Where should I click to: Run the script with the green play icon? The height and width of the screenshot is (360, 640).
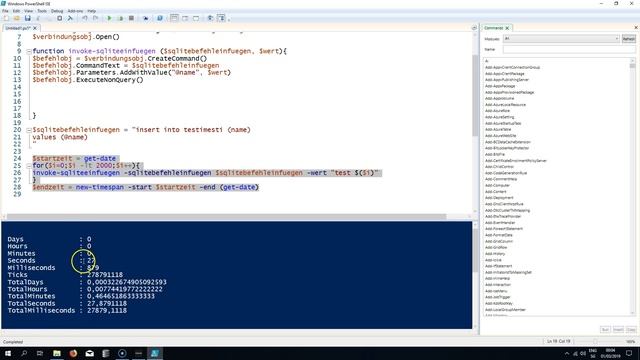[x=109, y=18]
